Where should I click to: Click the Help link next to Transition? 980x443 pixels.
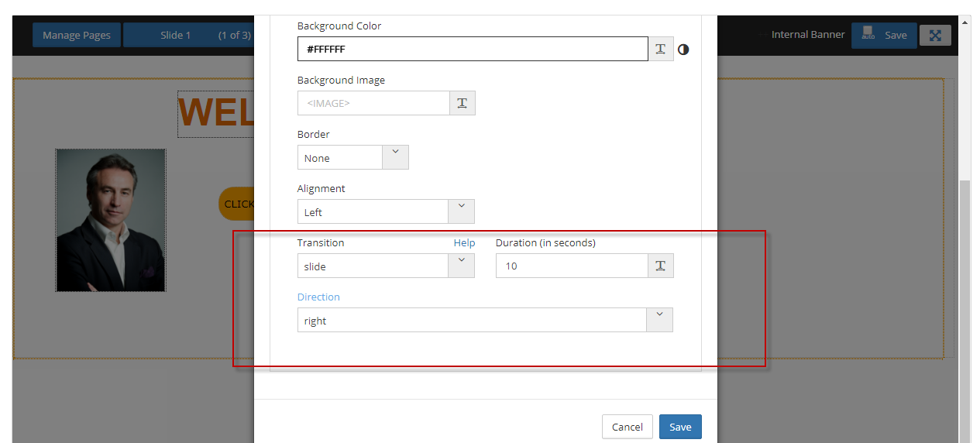(x=464, y=242)
